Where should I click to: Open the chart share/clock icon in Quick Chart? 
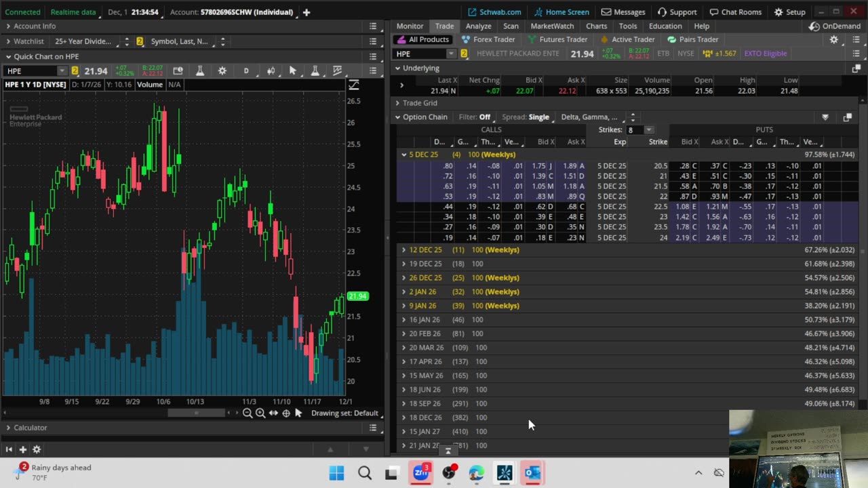178,70
